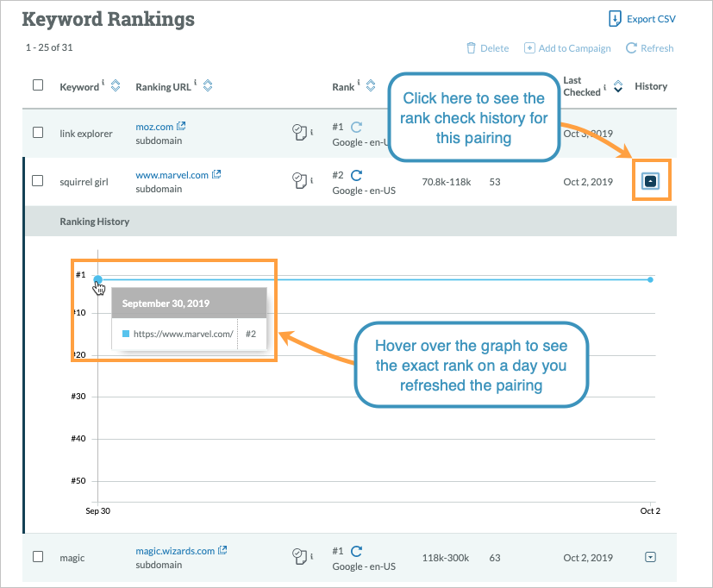The height and width of the screenshot is (588, 713).
Task: Click SERP analysis icon in link explorer row
Action: click(x=299, y=131)
